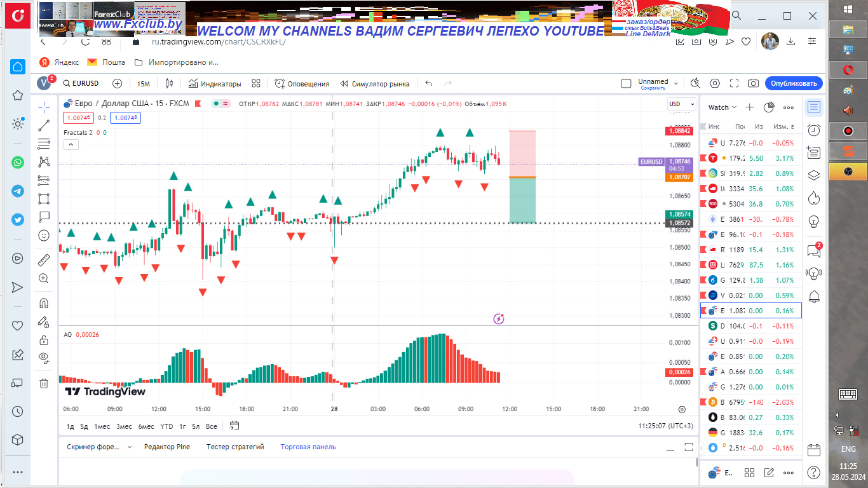Screen dimensions: 868x488
Task: Toggle fullscreen chart mode
Action: (x=734, y=83)
